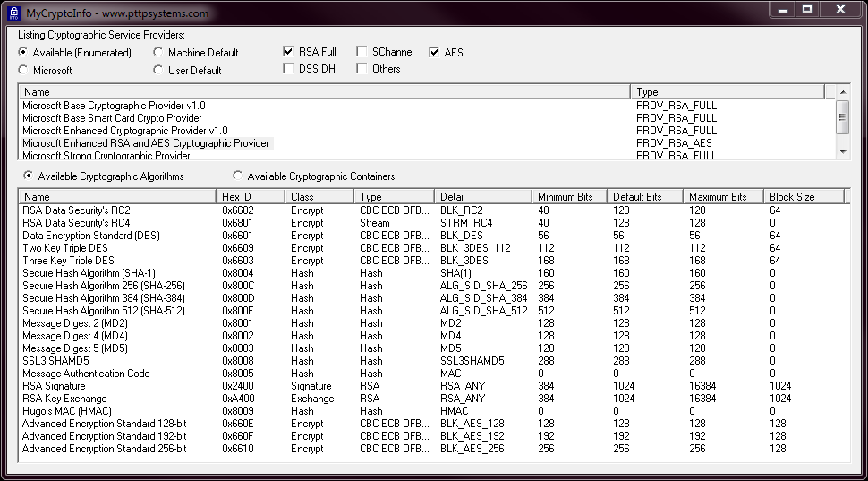Image resolution: width=868 pixels, height=481 pixels.
Task: Select the RSA Key Exchange algorithm row
Action: pyautogui.click(x=64, y=399)
